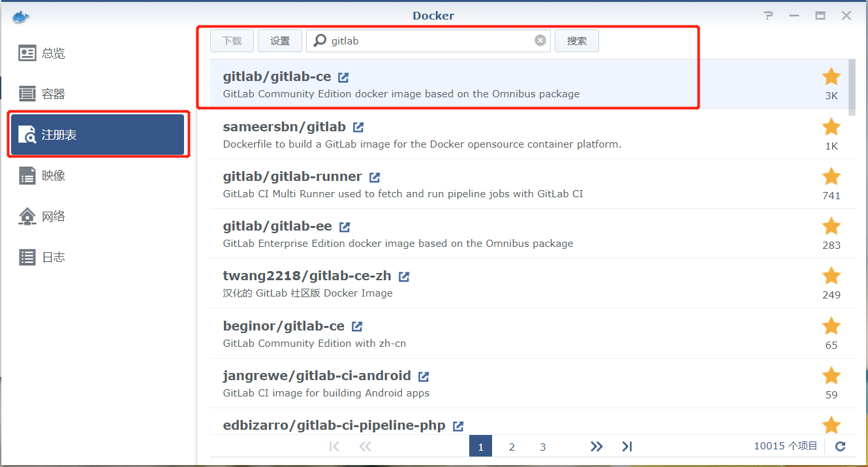Screen dimensions: 868x467
Task: Open gitlab/gitlab-ce Docker Hub page via external link icon
Action: pos(343,76)
